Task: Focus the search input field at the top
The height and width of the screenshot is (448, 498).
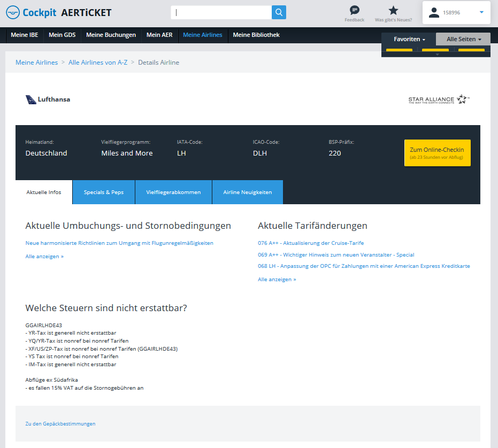Action: tap(221, 12)
